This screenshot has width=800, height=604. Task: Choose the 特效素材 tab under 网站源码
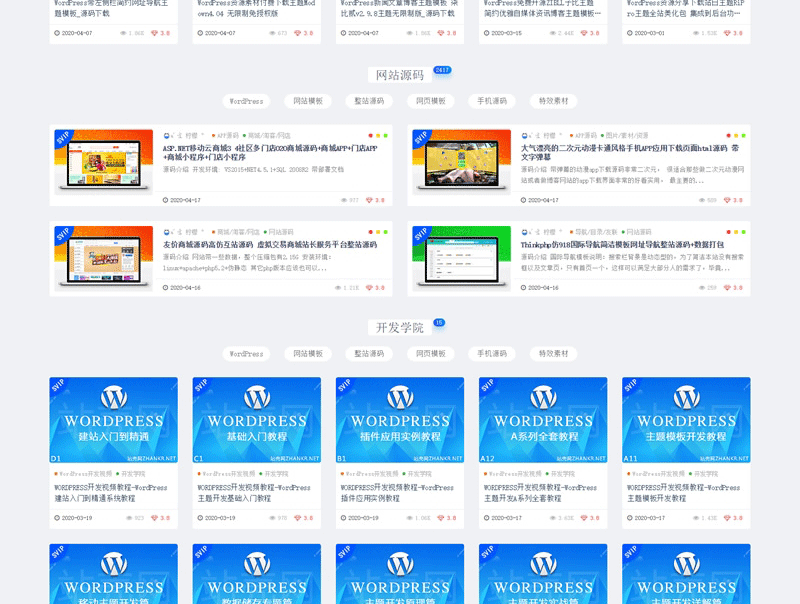tap(554, 101)
